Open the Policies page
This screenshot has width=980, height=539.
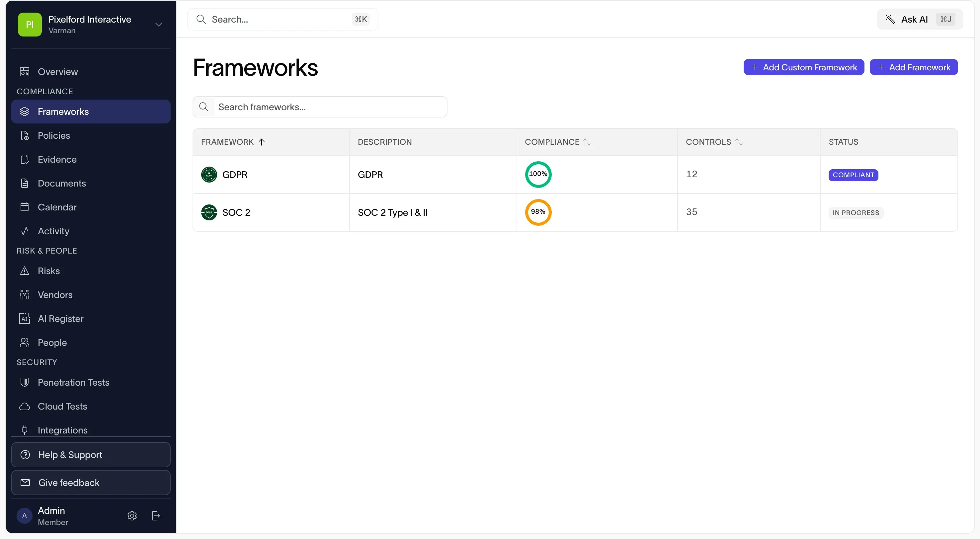[91, 135]
